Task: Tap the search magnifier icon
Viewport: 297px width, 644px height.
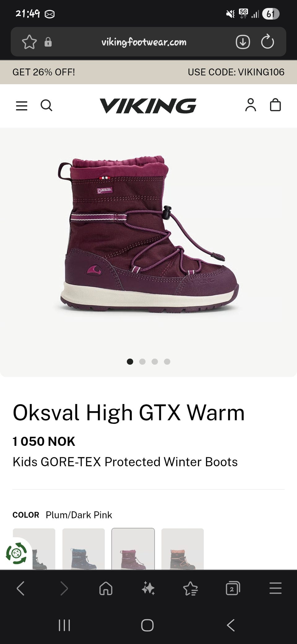Action: click(x=46, y=105)
